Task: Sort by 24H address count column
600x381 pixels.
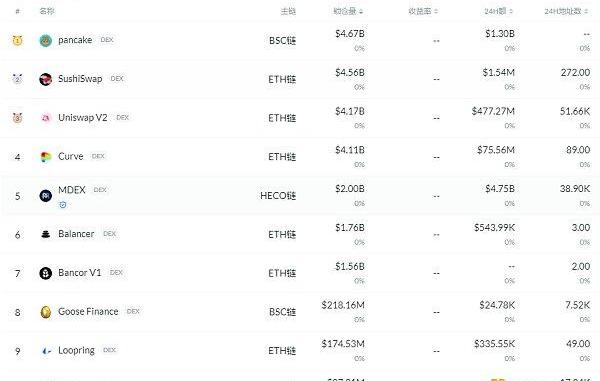Action: tap(566, 11)
